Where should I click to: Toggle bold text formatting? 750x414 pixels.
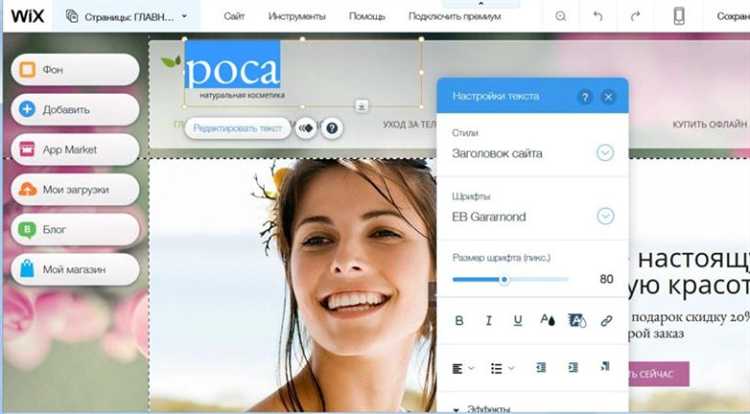459,321
